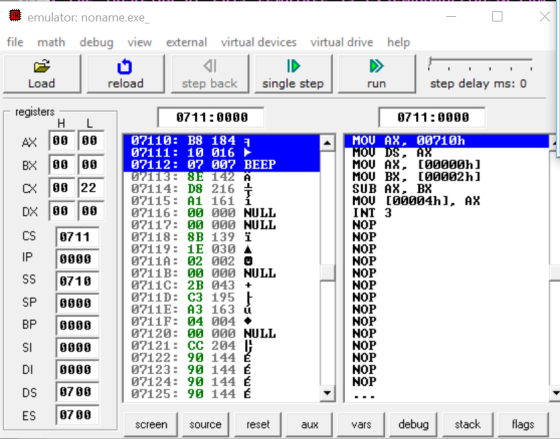Select memory row 07115: A1

point(221,201)
